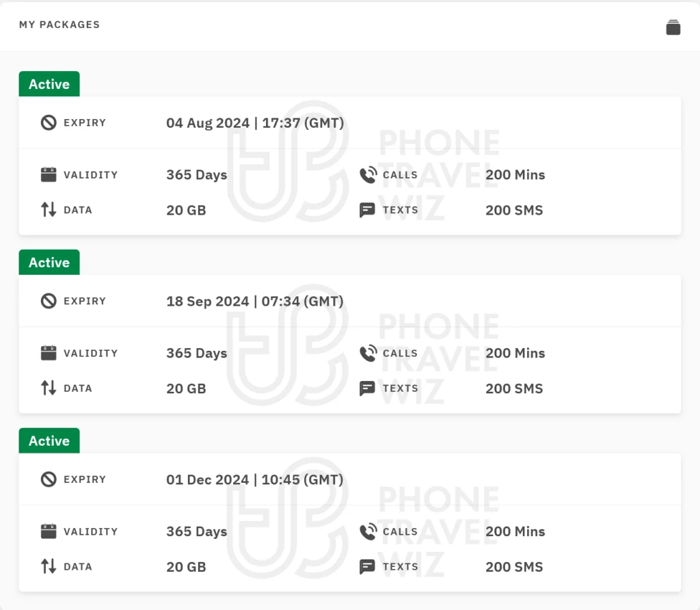
Task: Click the expiry icon for 01 Dec 2024
Action: pos(49,479)
